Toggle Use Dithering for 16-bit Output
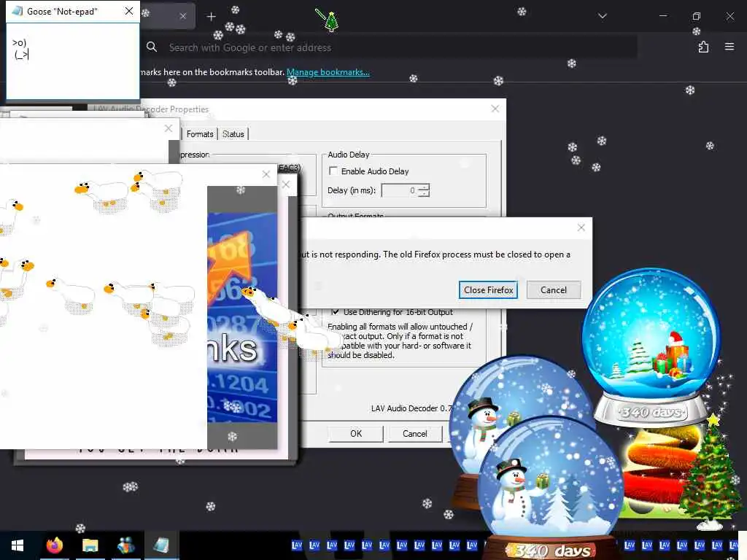Viewport: 747px width, 560px height. pos(336,312)
